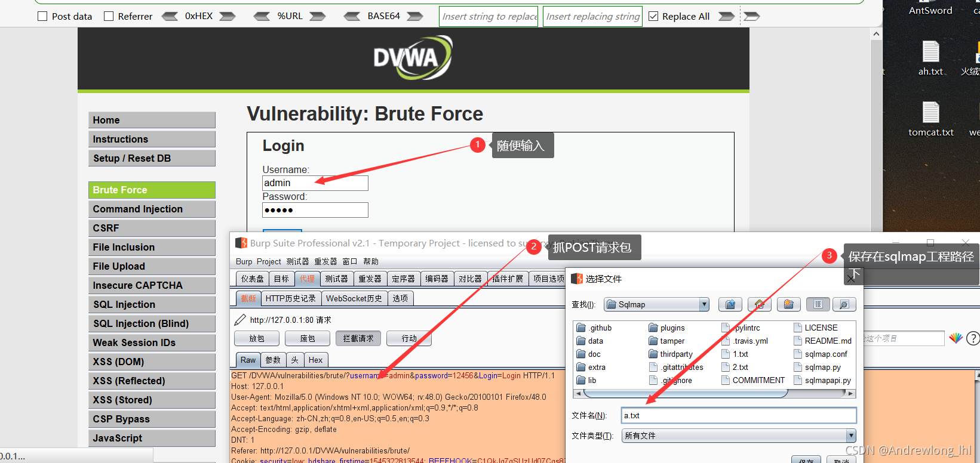Switch to the 仪表盘 tab
The height and width of the screenshot is (463, 980).
click(x=252, y=279)
